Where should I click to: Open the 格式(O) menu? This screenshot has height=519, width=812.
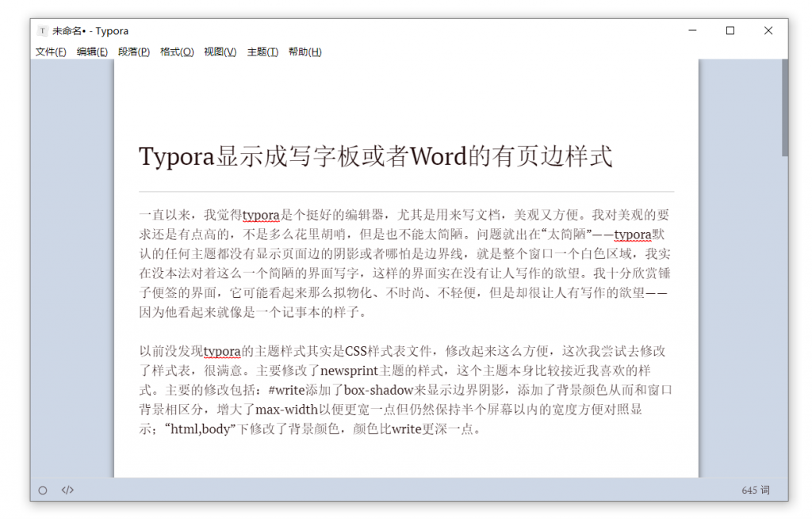tap(177, 52)
